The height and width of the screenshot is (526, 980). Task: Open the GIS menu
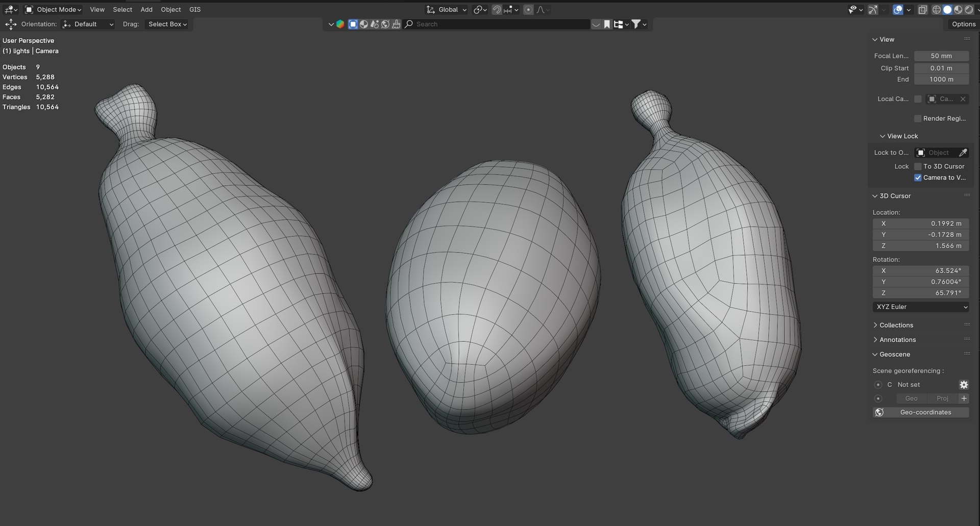tap(195, 10)
